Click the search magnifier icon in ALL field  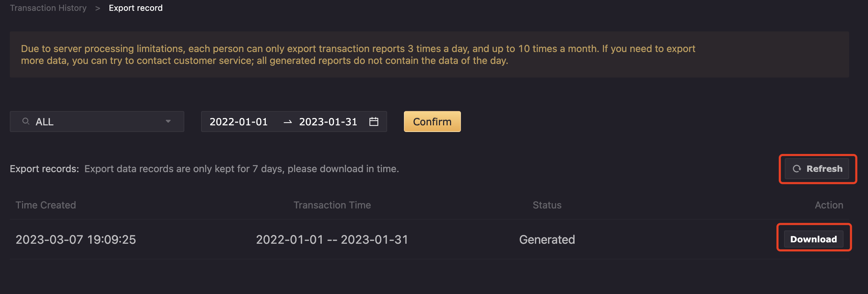[x=26, y=121]
